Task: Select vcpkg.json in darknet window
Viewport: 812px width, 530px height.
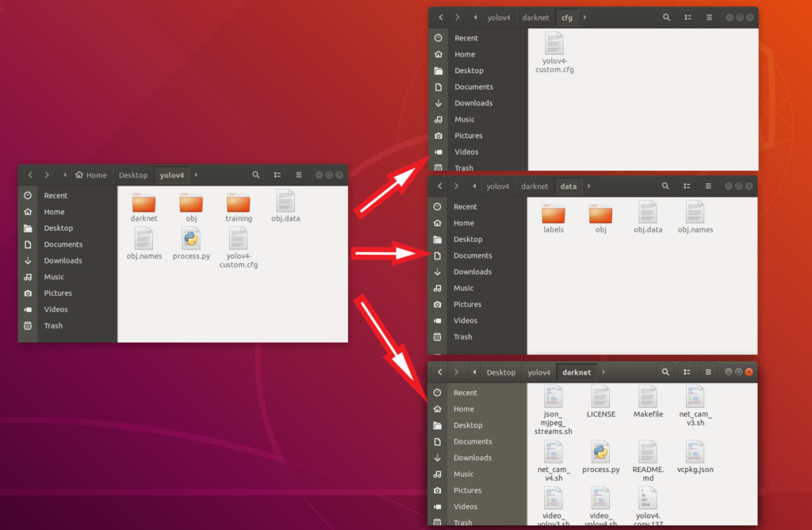Action: point(695,458)
